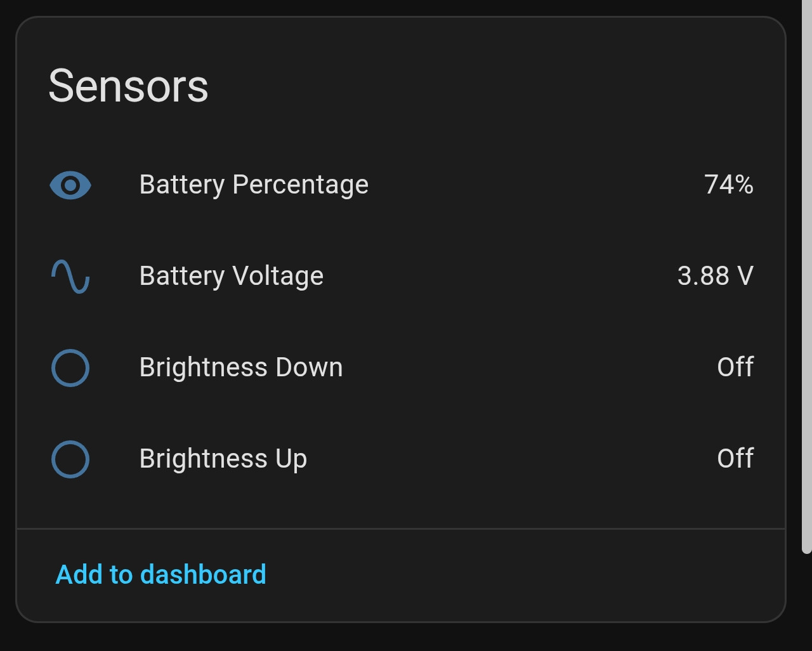Viewport: 812px width, 651px height.
Task: Click the word Percentage in the first row
Action: pyautogui.click(x=301, y=185)
